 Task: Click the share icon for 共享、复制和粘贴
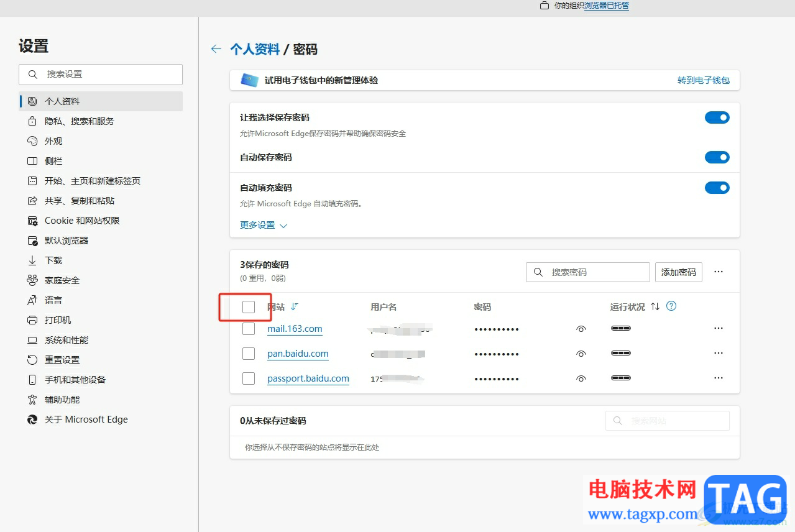click(x=32, y=201)
